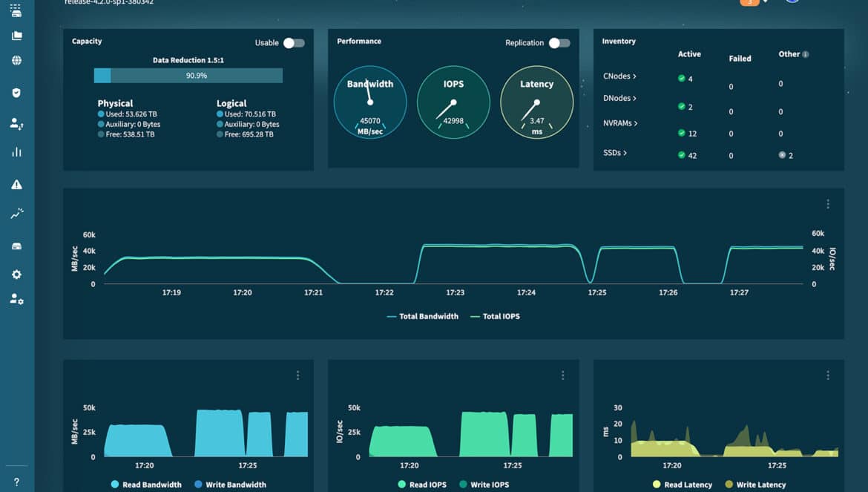868x492 pixels.
Task: Click the 'Inventory' panel title
Action: (x=619, y=41)
